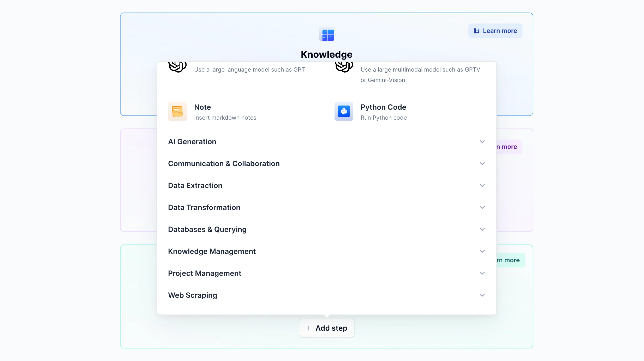
Task: Expand the Data Extraction chevron
Action: tap(482, 185)
